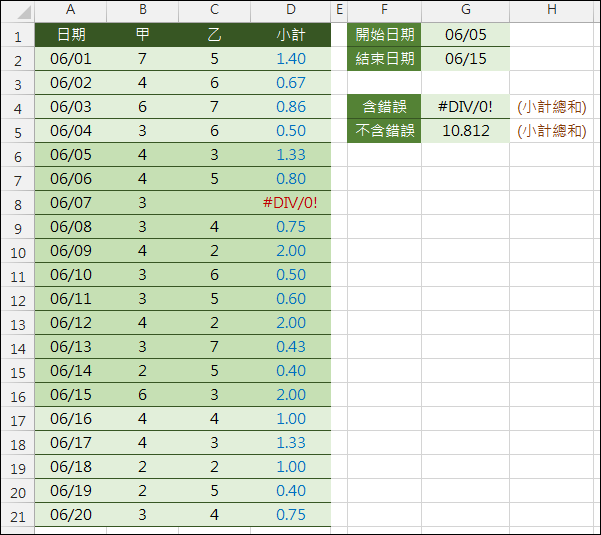
Task: Select red #DIV/0! error in D8
Action: point(291,203)
